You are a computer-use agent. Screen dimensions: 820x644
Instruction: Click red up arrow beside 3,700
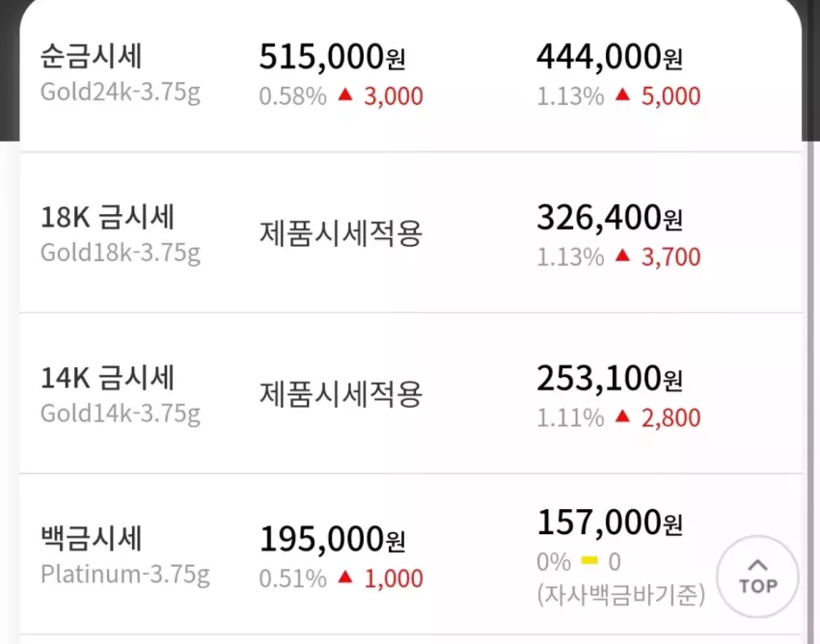622,255
